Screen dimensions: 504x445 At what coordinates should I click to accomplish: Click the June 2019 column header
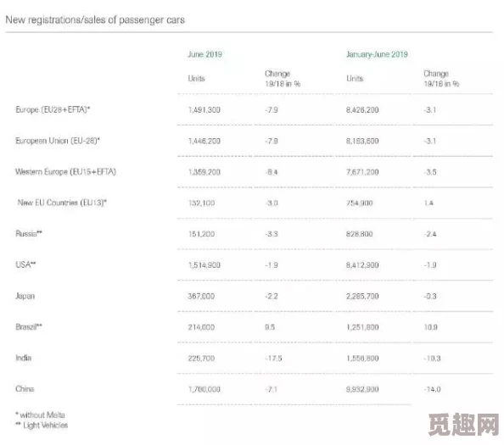point(204,54)
